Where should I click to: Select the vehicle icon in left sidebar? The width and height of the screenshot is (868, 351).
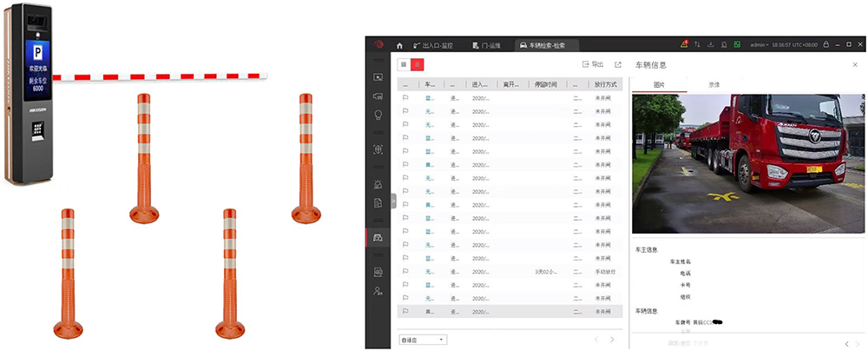[x=378, y=237]
